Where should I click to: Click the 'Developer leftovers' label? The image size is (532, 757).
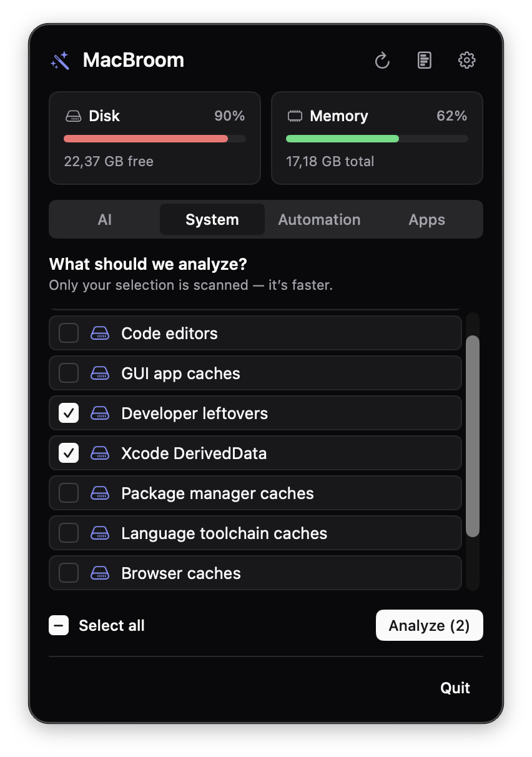tap(195, 413)
